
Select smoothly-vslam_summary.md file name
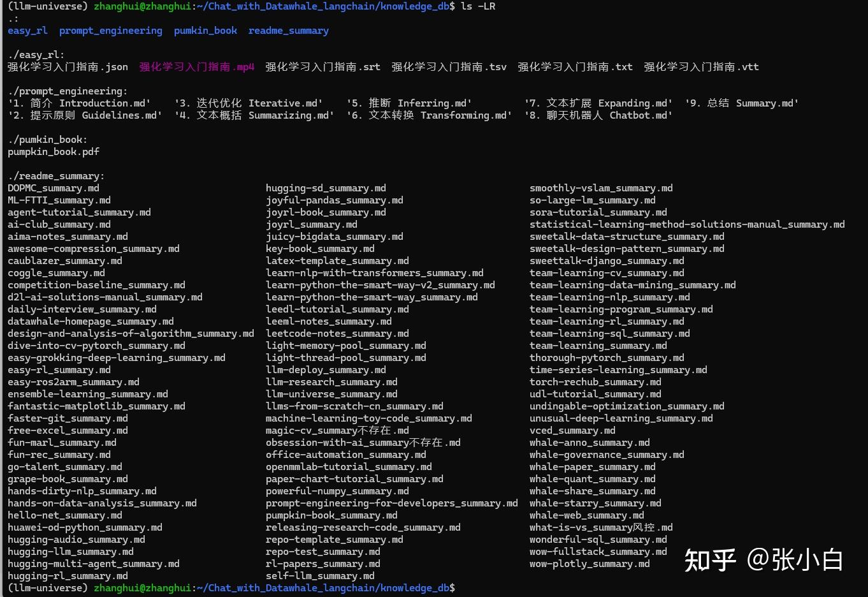[601, 188]
